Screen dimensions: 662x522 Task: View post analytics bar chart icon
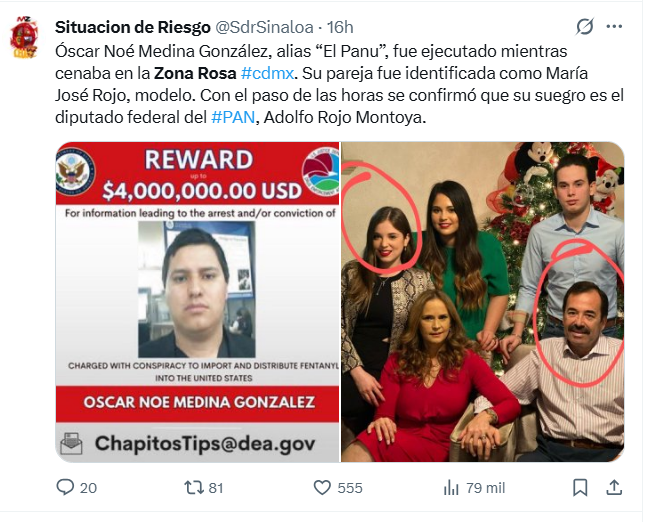[451, 488]
